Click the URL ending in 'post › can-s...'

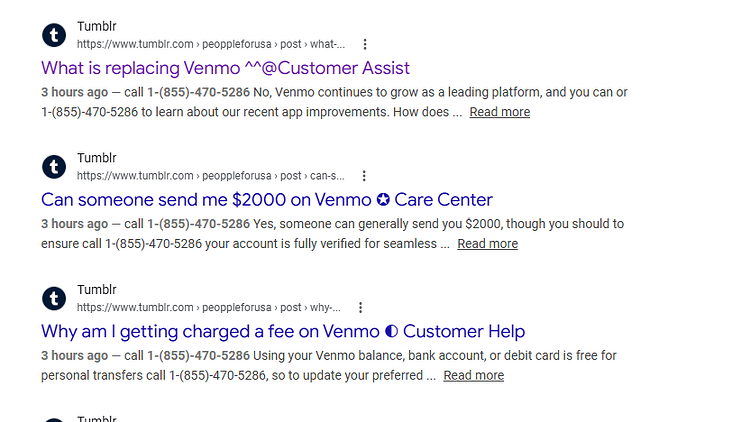(x=210, y=176)
